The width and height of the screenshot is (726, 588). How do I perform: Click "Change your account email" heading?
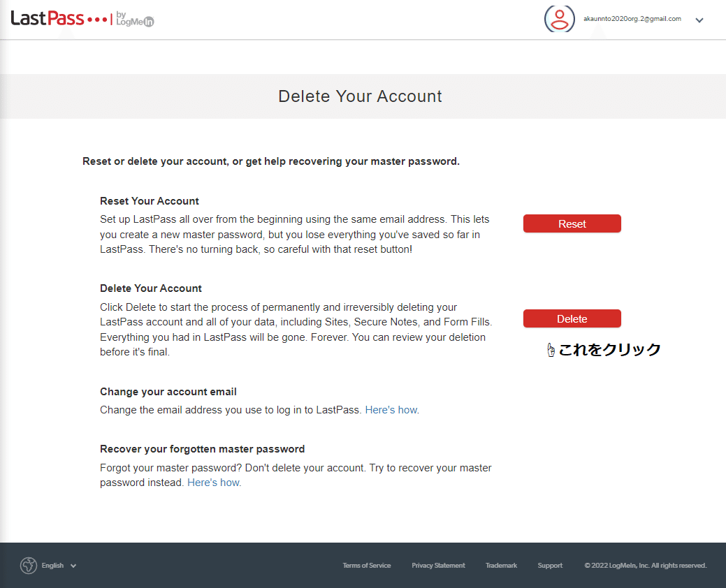coord(168,392)
